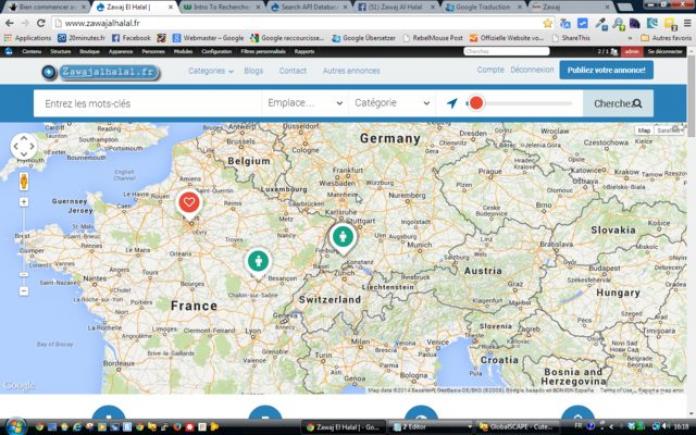Open the Chrome hamburger menu
696x435 pixels.
pyautogui.click(x=687, y=23)
